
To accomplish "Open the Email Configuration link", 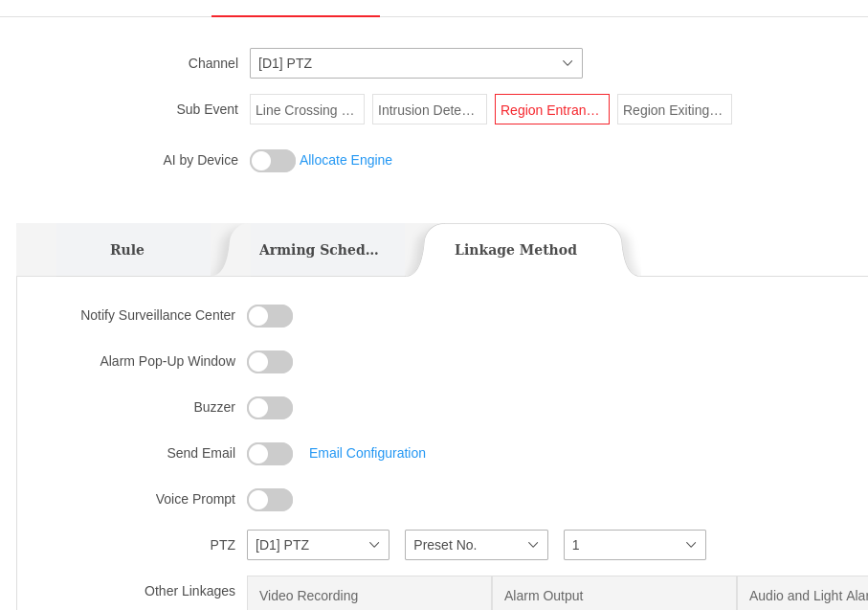I will coord(367,453).
